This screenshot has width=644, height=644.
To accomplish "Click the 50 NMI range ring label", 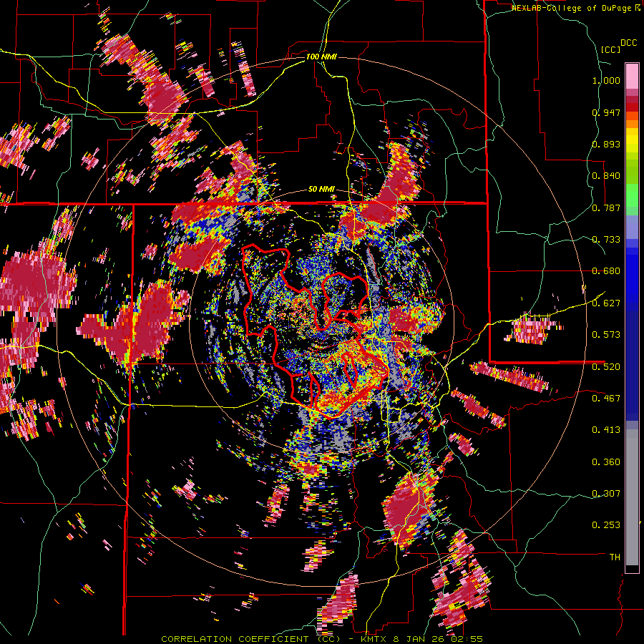I will tap(321, 189).
